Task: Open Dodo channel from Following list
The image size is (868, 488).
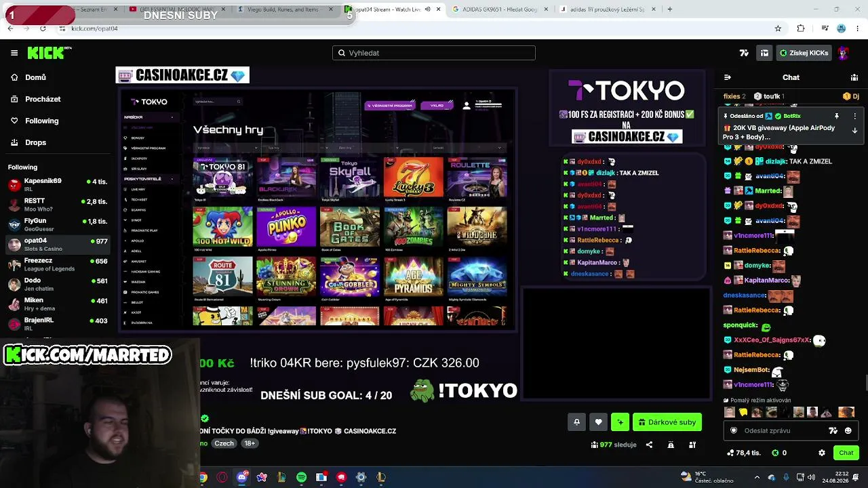Action: coord(58,284)
